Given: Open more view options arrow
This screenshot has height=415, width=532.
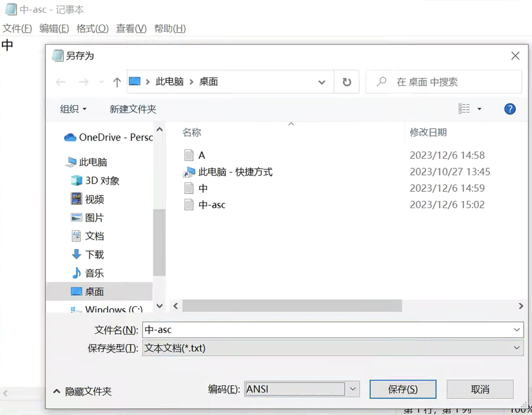Looking at the screenshot, I should coord(479,109).
